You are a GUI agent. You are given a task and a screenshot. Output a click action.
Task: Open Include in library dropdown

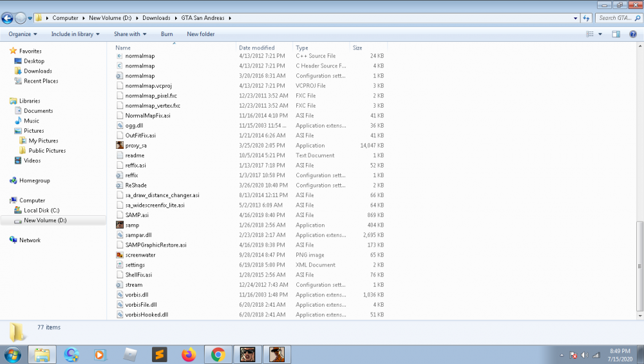[x=75, y=34]
